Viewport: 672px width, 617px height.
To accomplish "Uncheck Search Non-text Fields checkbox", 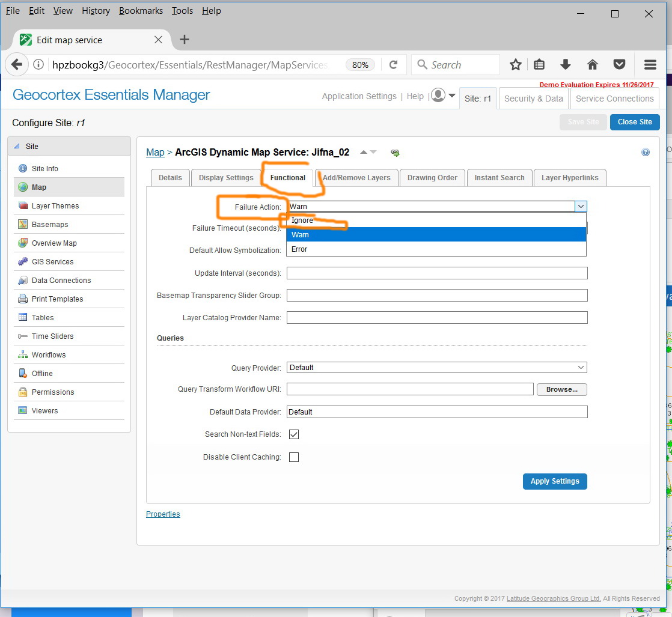I will pyautogui.click(x=294, y=434).
